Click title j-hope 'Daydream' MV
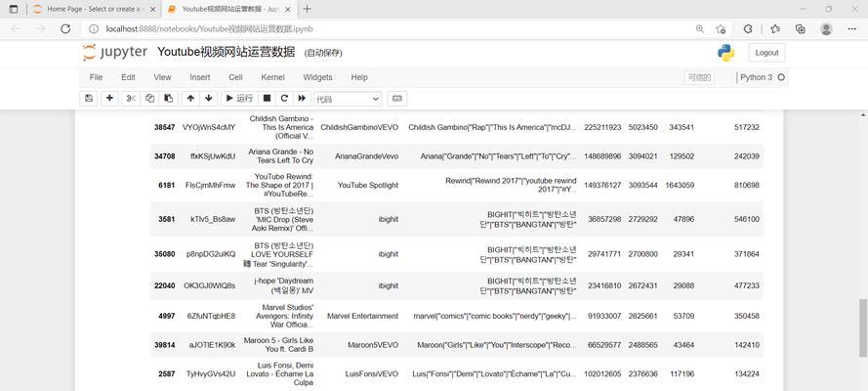Viewport: 868px width, 391px height. click(283, 285)
